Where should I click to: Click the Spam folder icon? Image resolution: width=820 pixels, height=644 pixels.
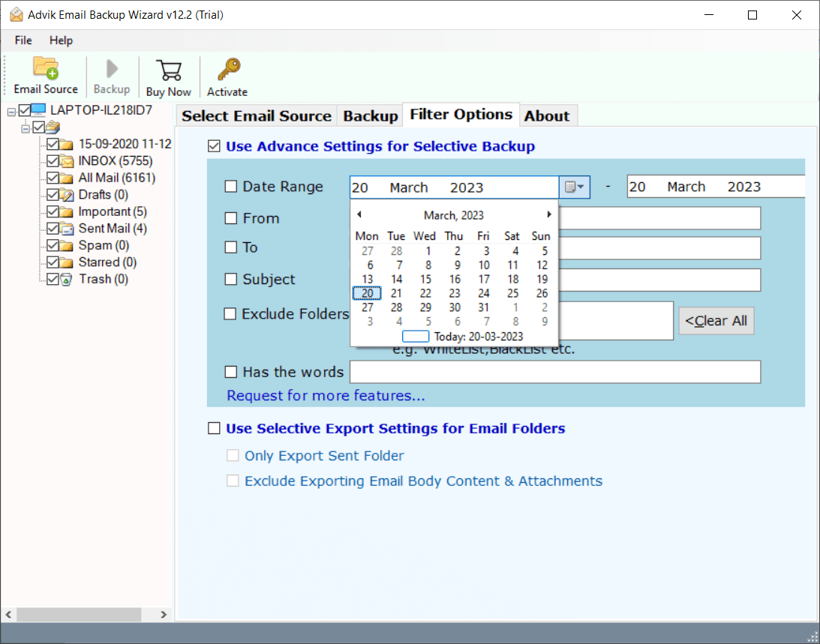point(67,245)
